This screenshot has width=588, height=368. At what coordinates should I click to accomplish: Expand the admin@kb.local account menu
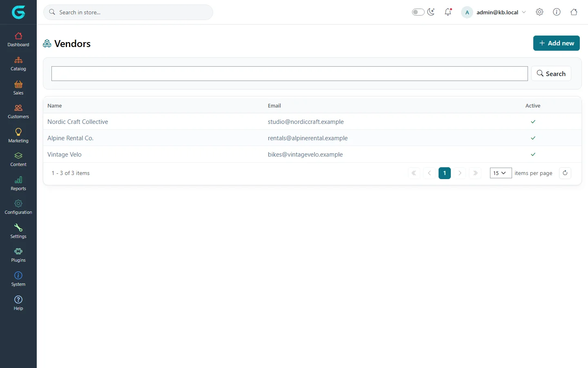click(x=494, y=12)
